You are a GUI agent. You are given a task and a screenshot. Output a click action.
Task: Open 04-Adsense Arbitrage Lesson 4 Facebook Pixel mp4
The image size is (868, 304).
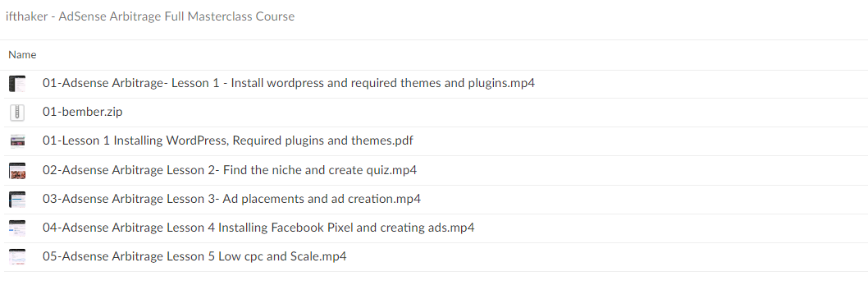(x=258, y=228)
